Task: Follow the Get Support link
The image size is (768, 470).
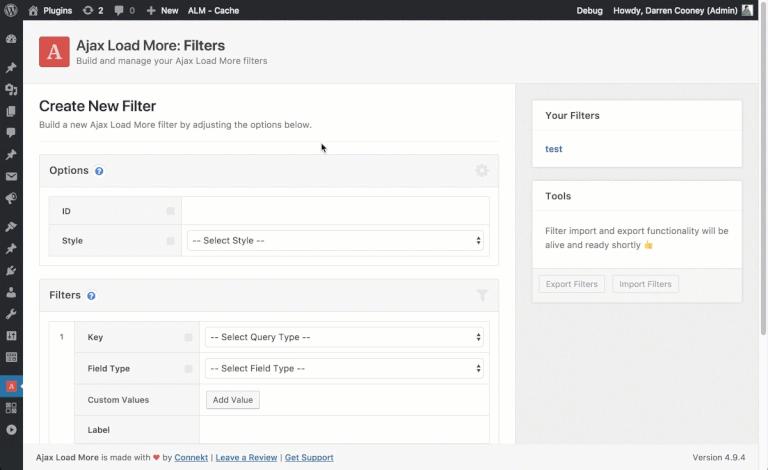Action: 309,457
